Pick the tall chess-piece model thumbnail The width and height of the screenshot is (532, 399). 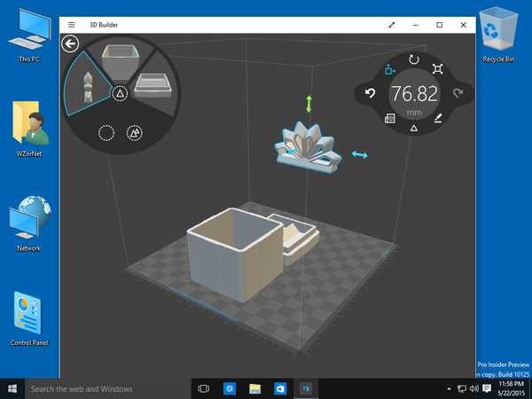(88, 87)
